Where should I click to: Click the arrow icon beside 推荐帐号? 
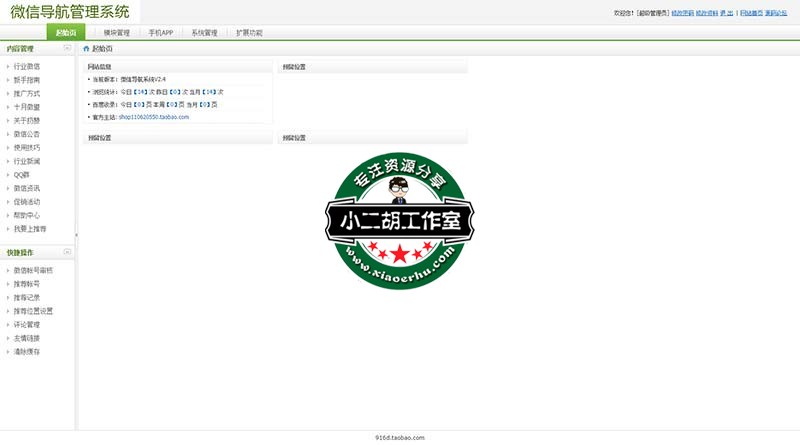pyautogui.click(x=6, y=284)
